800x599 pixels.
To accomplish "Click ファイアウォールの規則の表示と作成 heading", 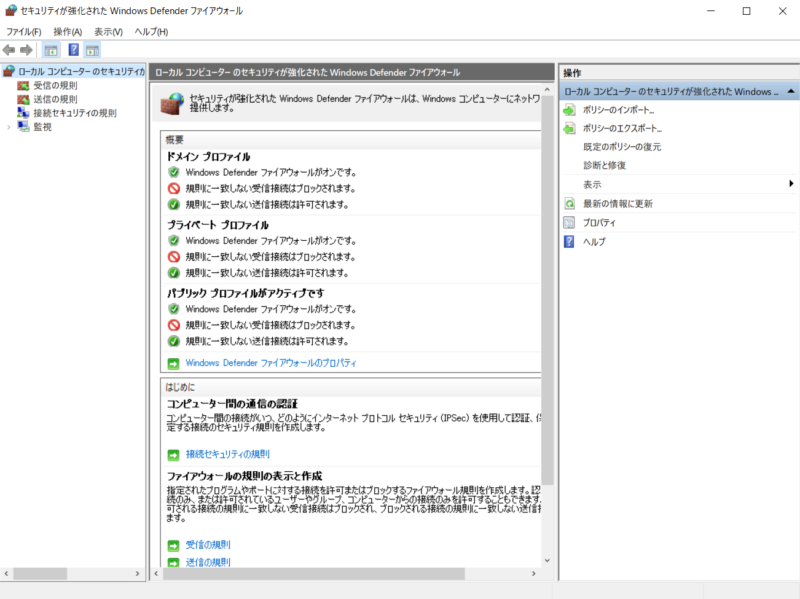I will pyautogui.click(x=244, y=476).
